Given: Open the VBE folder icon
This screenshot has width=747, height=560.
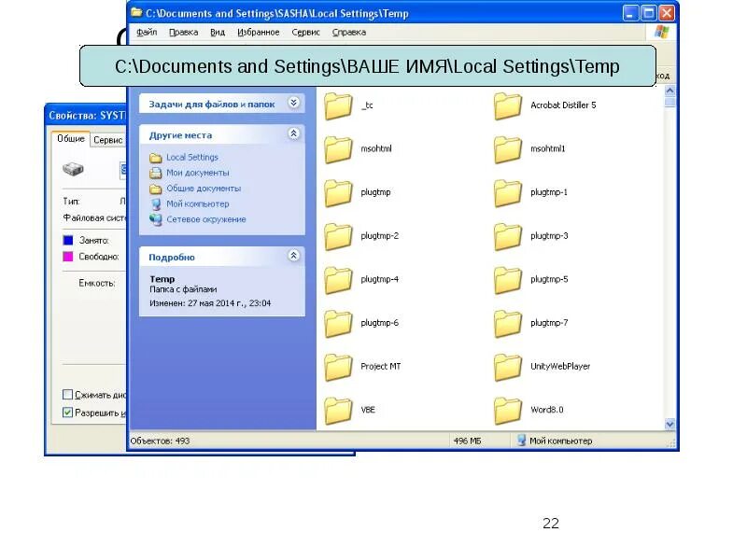Looking at the screenshot, I should tap(338, 411).
